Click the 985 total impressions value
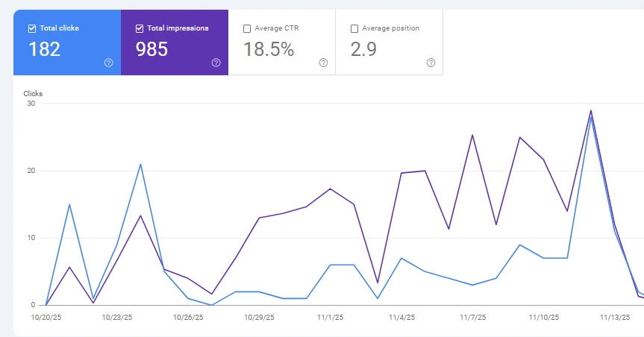The image size is (644, 337). 151,50
